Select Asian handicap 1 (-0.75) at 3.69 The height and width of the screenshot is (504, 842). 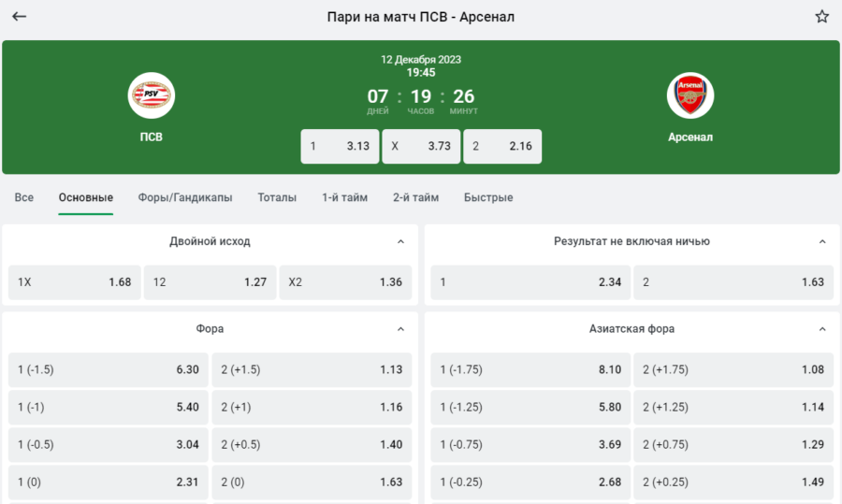[530, 445]
